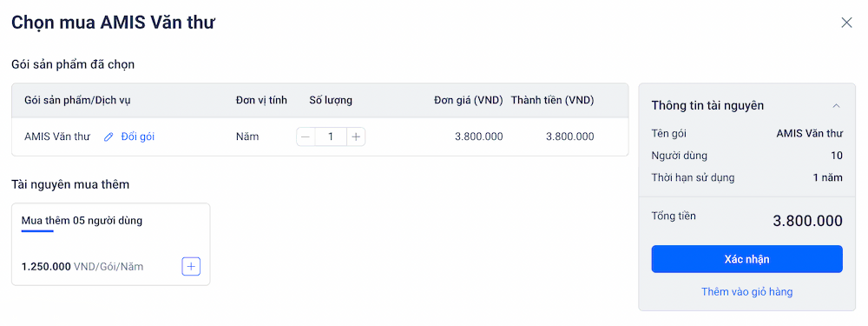This screenshot has height=326, width=868.
Task: Confirm the order with Xác nhận
Action: point(746,259)
